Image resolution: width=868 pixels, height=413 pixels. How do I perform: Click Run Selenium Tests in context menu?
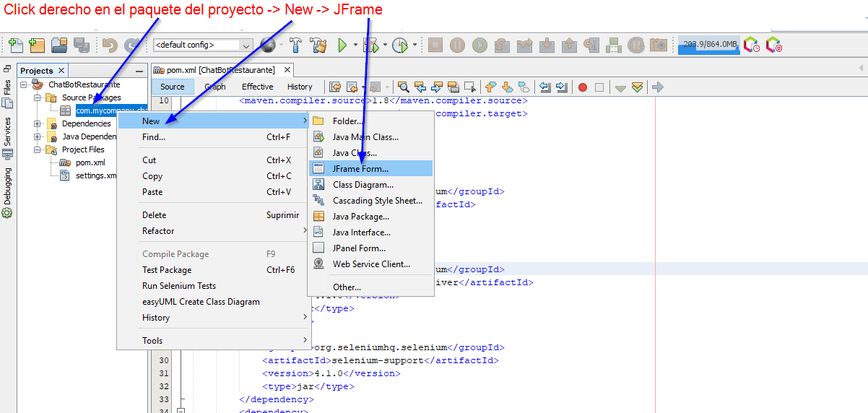pos(214,286)
